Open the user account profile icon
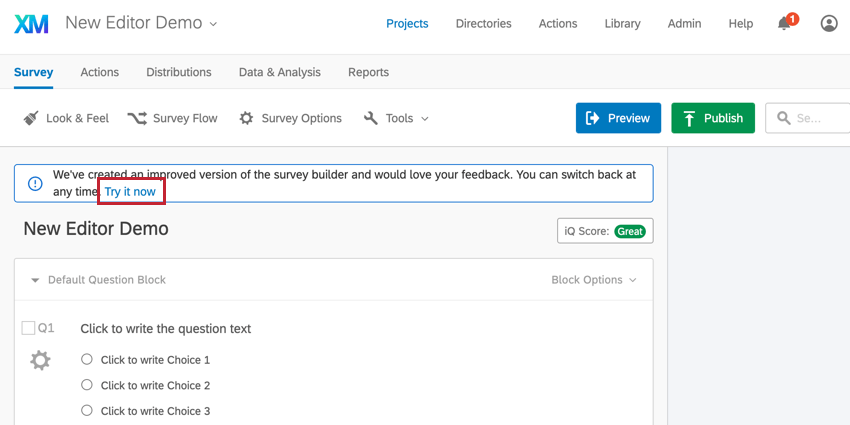This screenshot has width=850, height=425. point(829,23)
